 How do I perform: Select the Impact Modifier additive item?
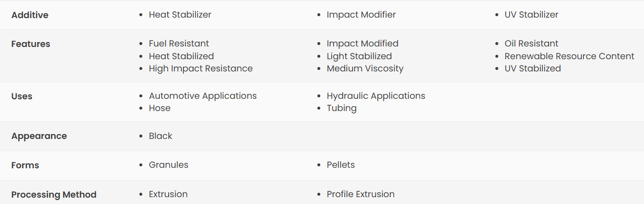click(361, 15)
